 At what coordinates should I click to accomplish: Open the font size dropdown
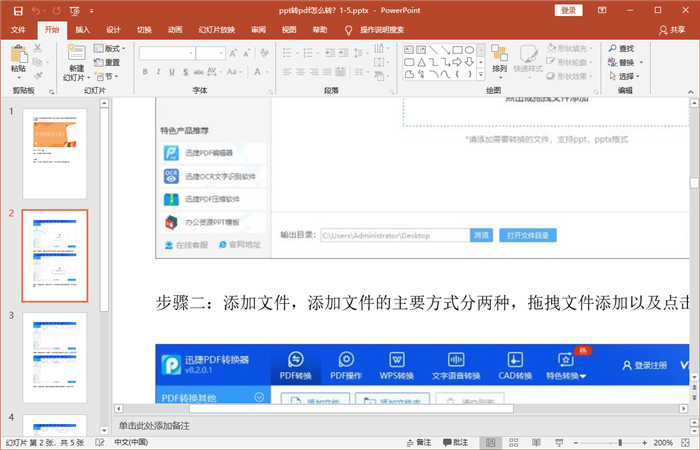coord(221,54)
